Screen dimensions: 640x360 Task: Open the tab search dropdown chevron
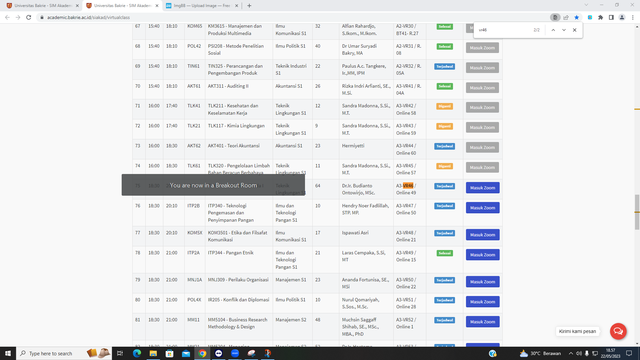[x=586, y=5]
